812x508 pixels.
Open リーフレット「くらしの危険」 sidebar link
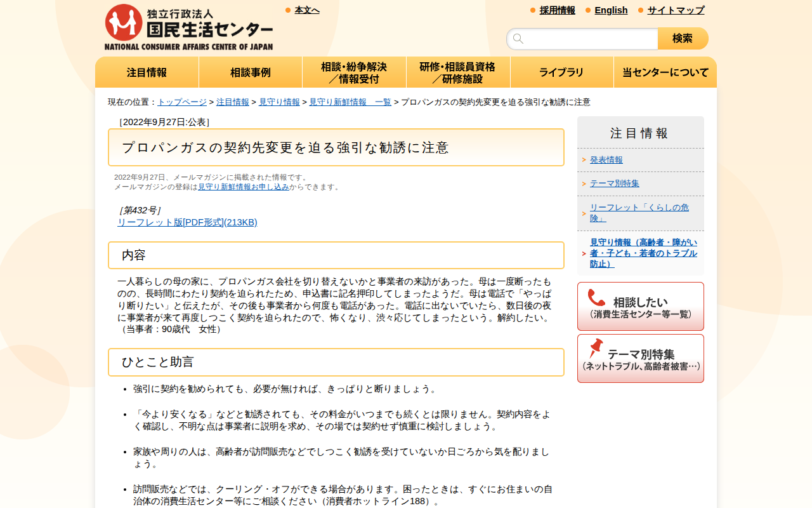[x=639, y=213]
